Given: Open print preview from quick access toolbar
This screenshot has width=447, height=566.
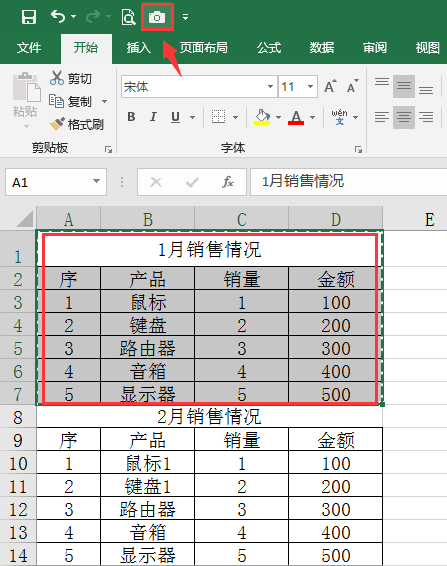Looking at the screenshot, I should coord(128,17).
